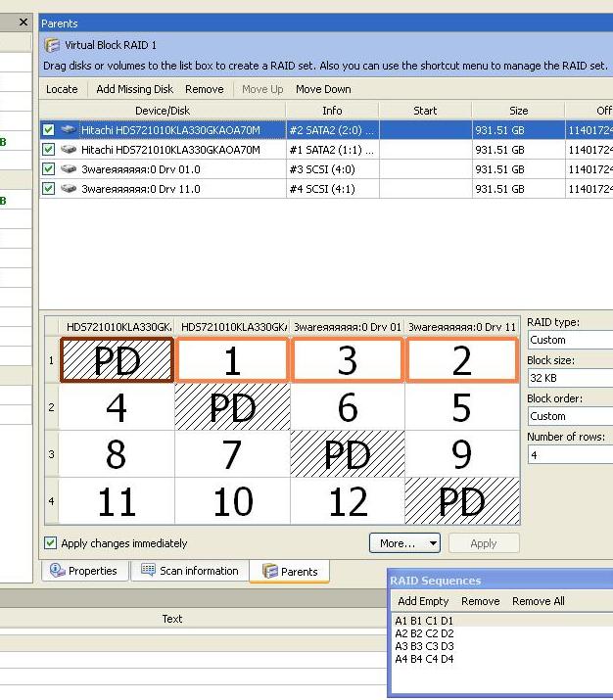Click Move Up in the toolbar
Screen dimensions: 613x700
click(262, 89)
